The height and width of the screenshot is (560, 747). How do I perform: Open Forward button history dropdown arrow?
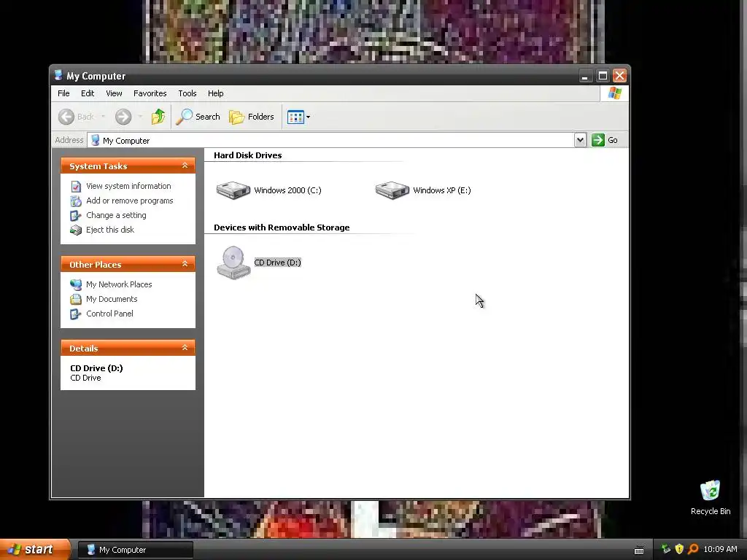point(140,117)
